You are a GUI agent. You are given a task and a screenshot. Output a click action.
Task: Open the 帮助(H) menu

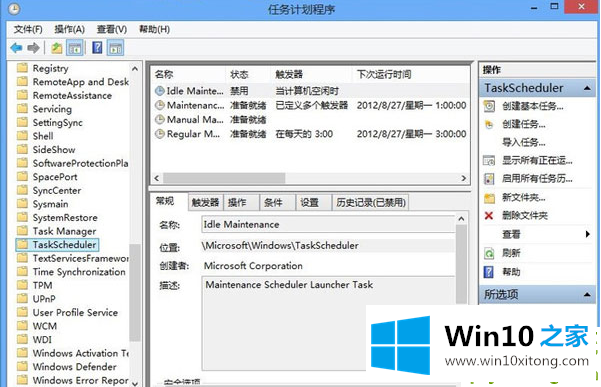tap(154, 30)
